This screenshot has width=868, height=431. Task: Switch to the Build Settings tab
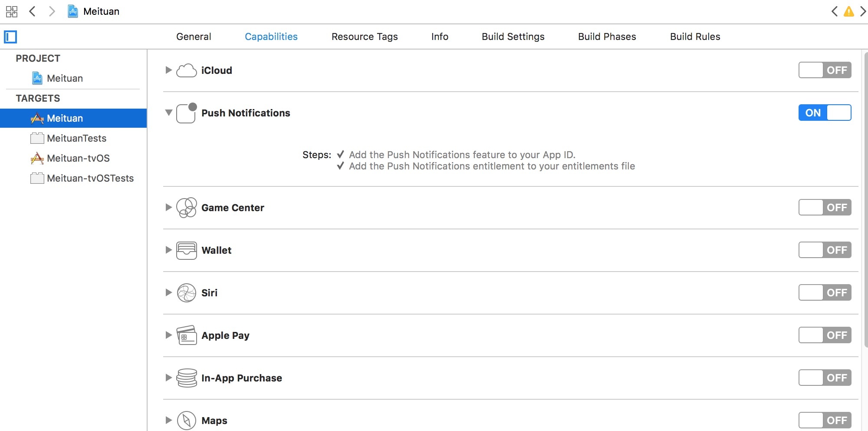pyautogui.click(x=513, y=37)
